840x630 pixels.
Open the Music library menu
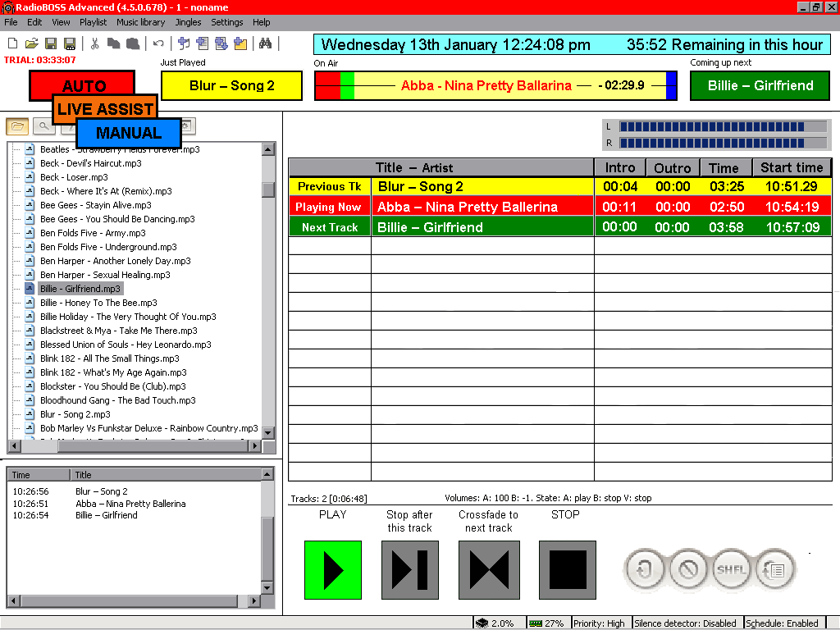pos(141,22)
